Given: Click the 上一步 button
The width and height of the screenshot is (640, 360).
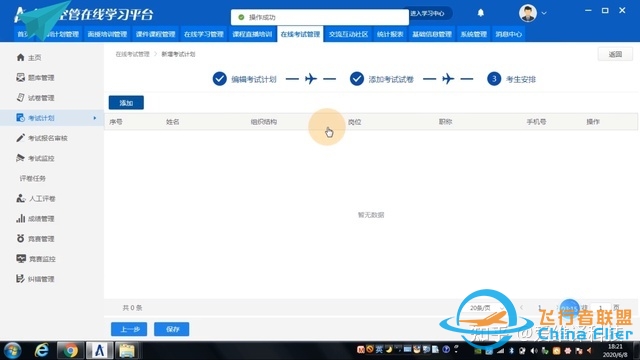Looking at the screenshot, I should point(129,329).
